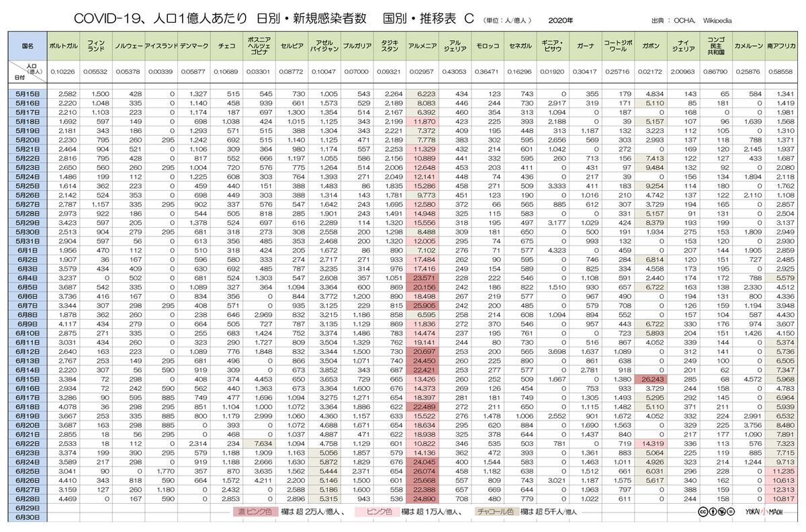This screenshot has height=532, width=806.
Task: Select the アゼルバイジャン column header
Action: click(325, 45)
